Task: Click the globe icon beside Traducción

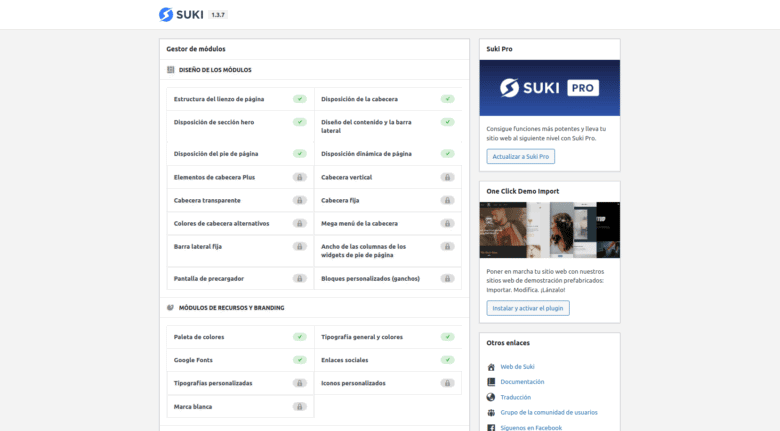Action: tap(491, 397)
